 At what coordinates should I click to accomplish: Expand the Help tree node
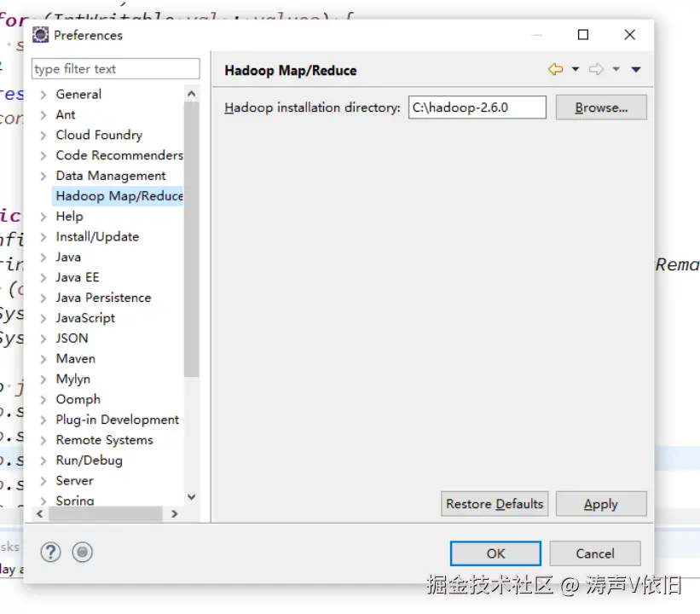[43, 217]
